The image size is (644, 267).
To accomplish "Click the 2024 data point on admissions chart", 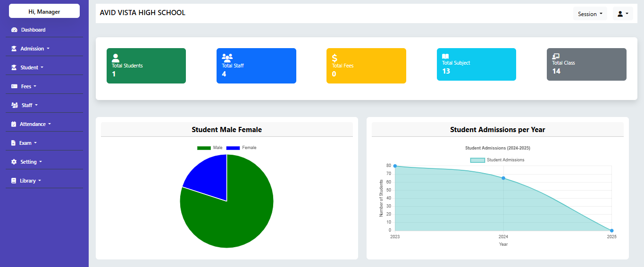I will point(503,178).
